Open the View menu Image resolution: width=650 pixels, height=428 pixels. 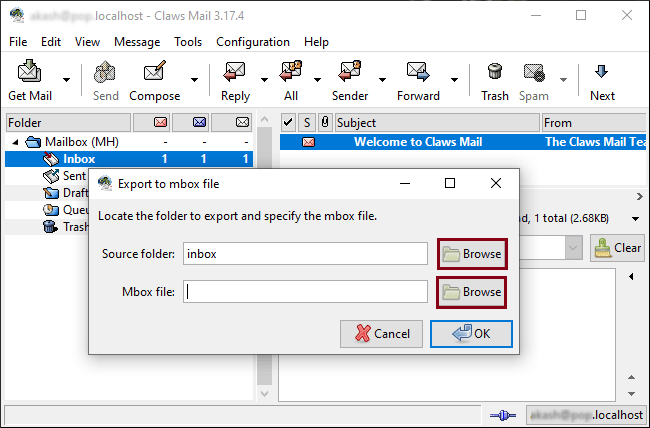pos(87,42)
